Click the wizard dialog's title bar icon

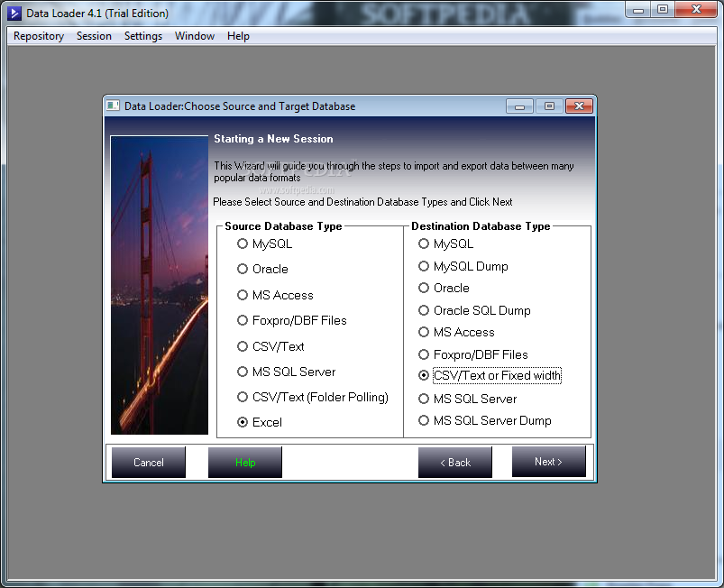tap(113, 106)
